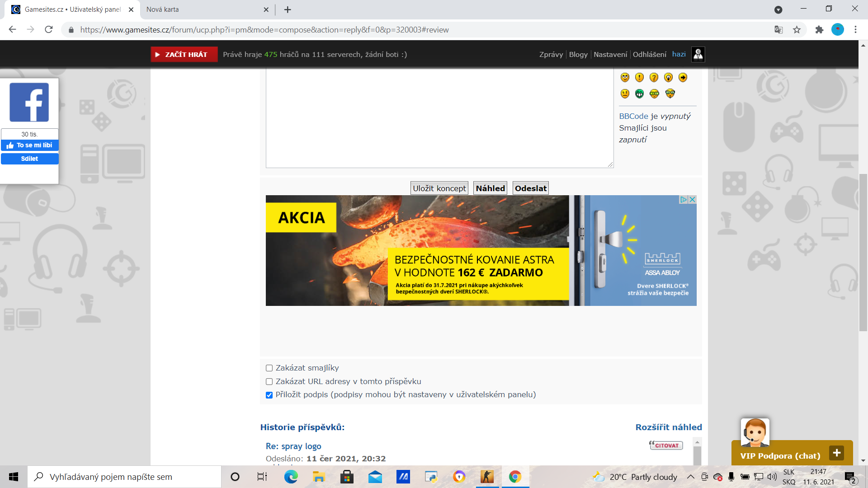The width and height of the screenshot is (868, 488).
Task: Click the page's vertical scrollbar thumb
Action: pyautogui.click(x=863, y=253)
